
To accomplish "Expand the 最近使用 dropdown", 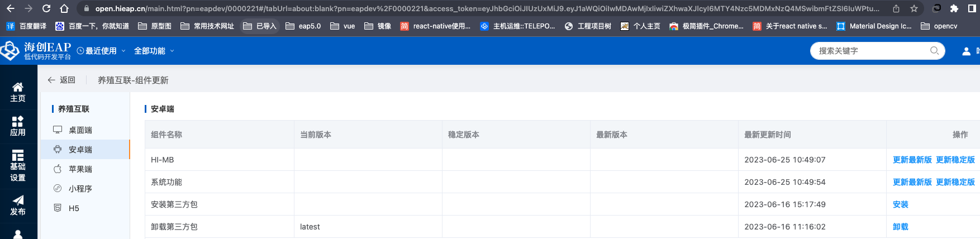I will tap(101, 51).
